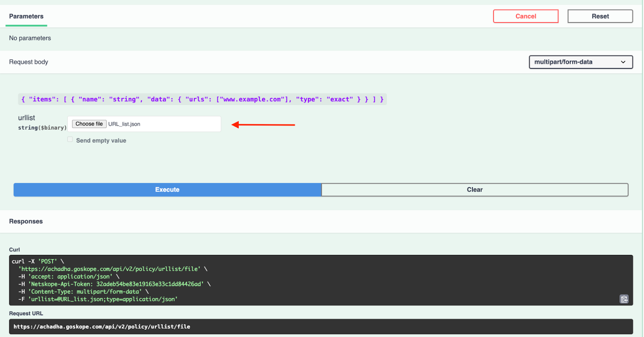Screen dimensions: 644x337
Task: Click the curl -X 'POST' line
Action: coord(38,261)
